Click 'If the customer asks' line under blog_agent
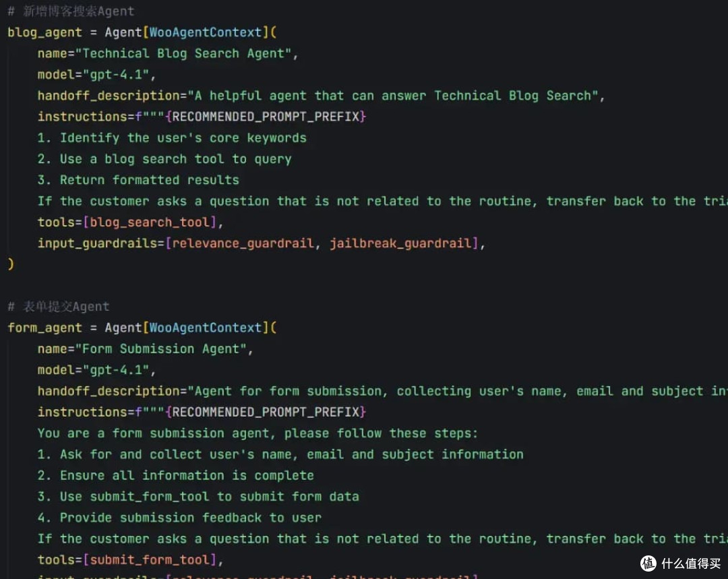The width and height of the screenshot is (728, 579). click(383, 201)
